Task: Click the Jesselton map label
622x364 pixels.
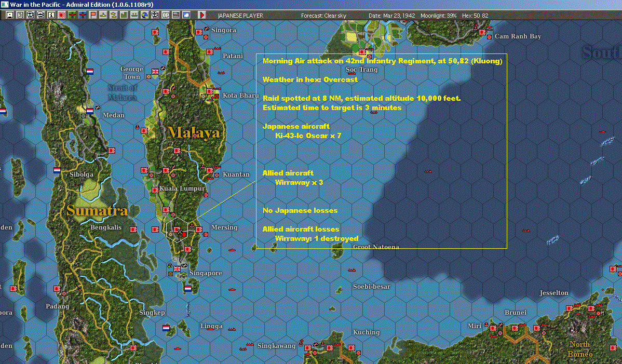Action: coord(554,293)
